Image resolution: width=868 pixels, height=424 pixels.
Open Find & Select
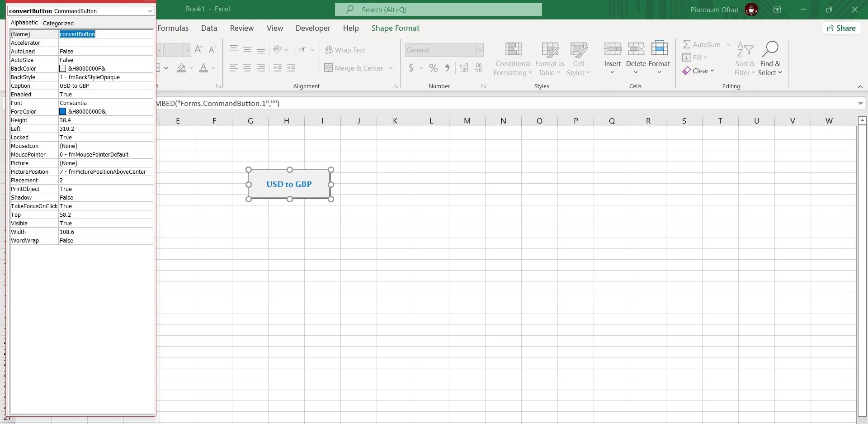[770, 58]
